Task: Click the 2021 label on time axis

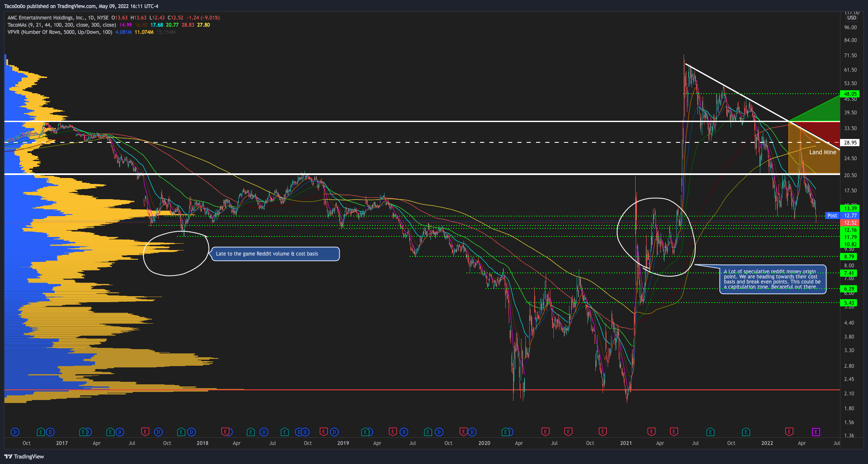Action: [625, 443]
